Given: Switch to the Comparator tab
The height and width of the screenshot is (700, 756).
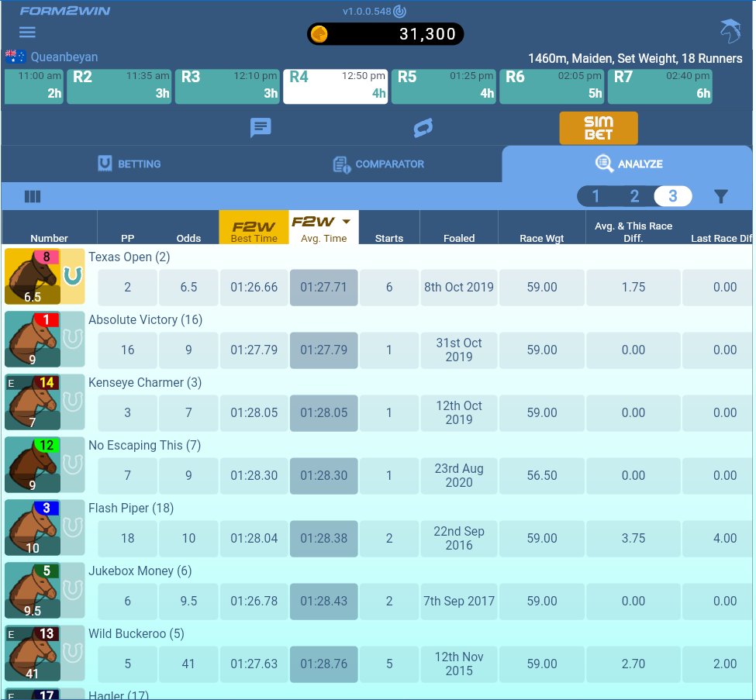Looking at the screenshot, I should pyautogui.click(x=378, y=164).
